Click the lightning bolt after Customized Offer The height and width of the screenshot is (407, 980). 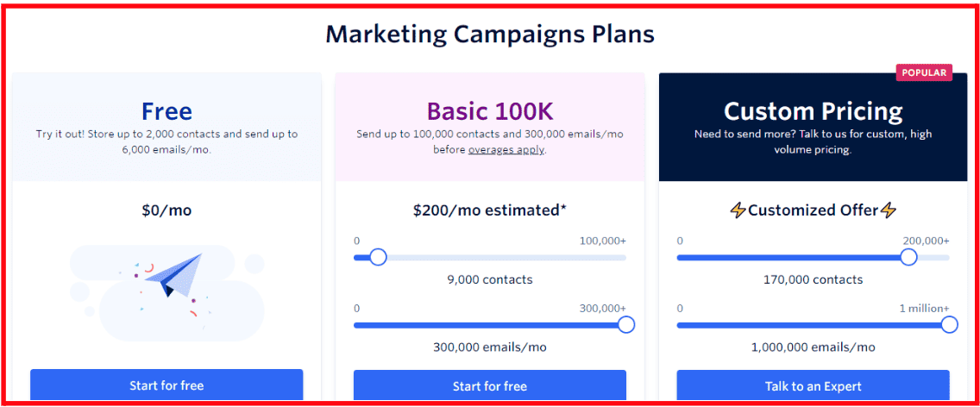(889, 210)
